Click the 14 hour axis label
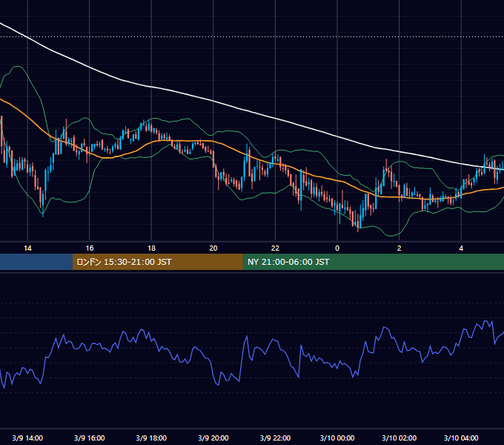Image resolution: width=504 pixels, height=445 pixels. pos(27,248)
